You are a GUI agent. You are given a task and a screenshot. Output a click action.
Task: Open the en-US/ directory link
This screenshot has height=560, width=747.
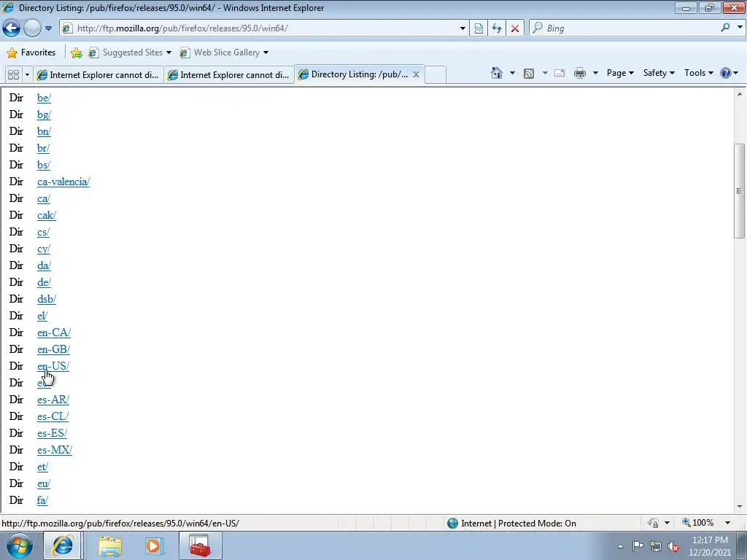pos(53,366)
